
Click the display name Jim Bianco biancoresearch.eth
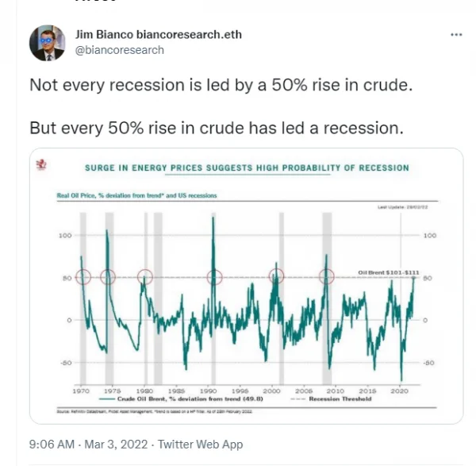click(158, 35)
